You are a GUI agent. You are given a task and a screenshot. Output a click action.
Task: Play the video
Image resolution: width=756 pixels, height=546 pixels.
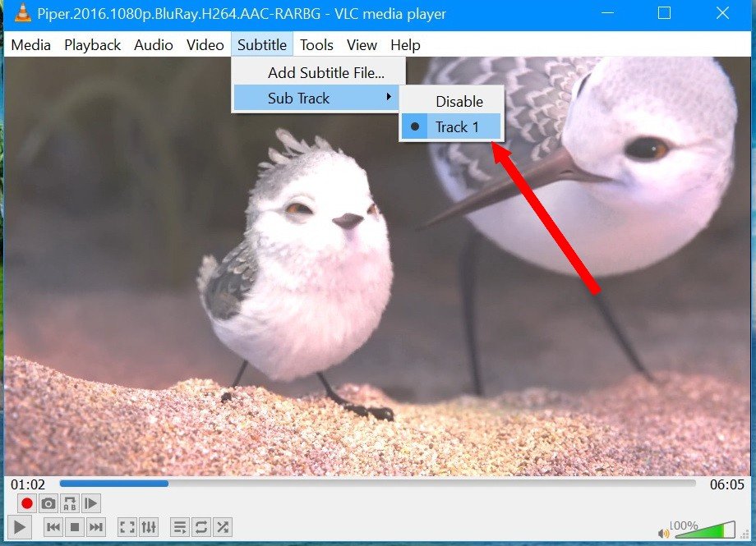(20, 527)
